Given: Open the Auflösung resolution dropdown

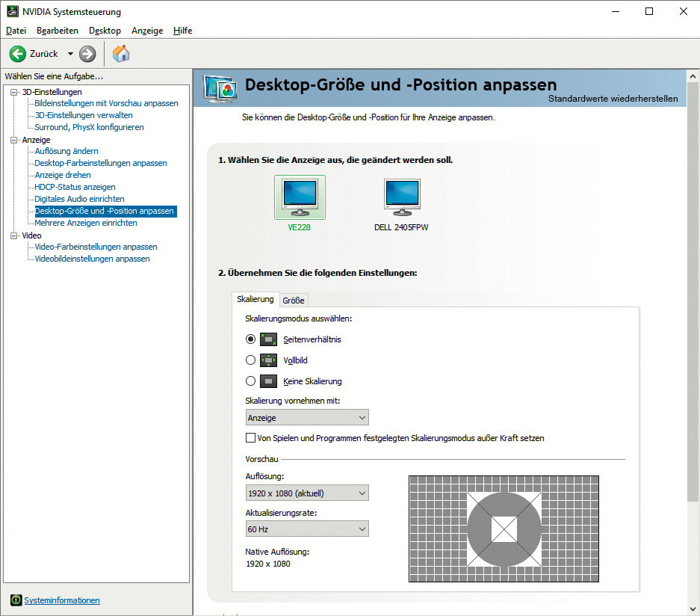Looking at the screenshot, I should (307, 493).
